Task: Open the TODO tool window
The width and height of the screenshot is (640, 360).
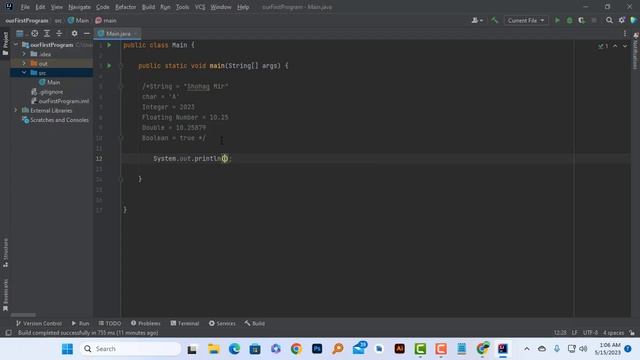Action: 110,323
